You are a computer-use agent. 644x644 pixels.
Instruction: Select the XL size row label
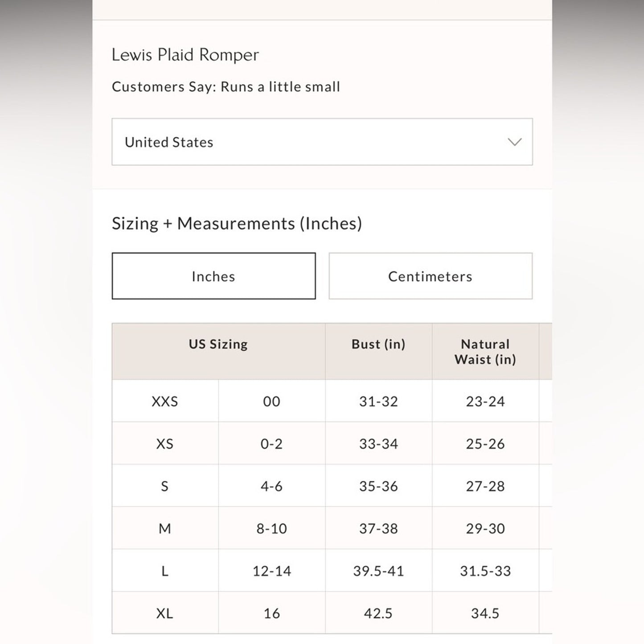click(x=164, y=614)
